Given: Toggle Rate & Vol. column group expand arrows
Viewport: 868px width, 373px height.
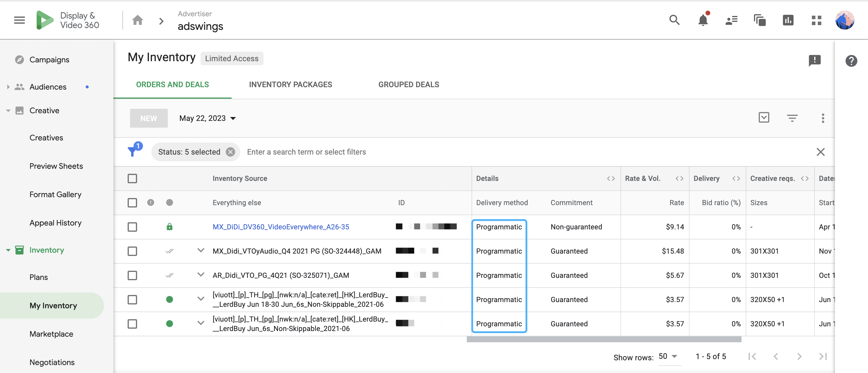Looking at the screenshot, I should 679,179.
